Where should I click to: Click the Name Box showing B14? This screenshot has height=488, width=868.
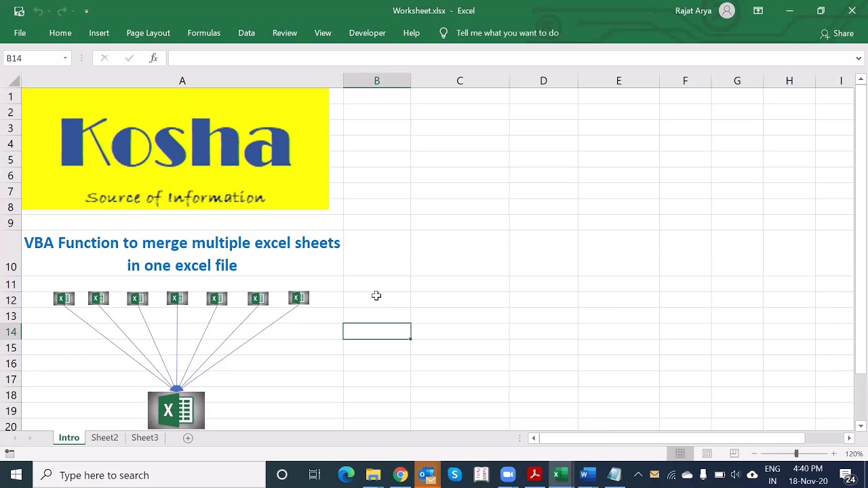pyautogui.click(x=32, y=58)
